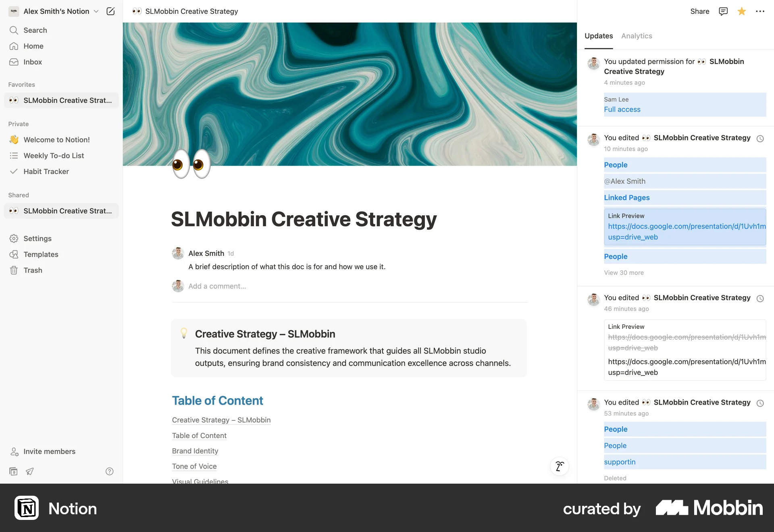The image size is (774, 532).
Task: Open the Inbox from the sidebar
Action: pyautogui.click(x=33, y=62)
